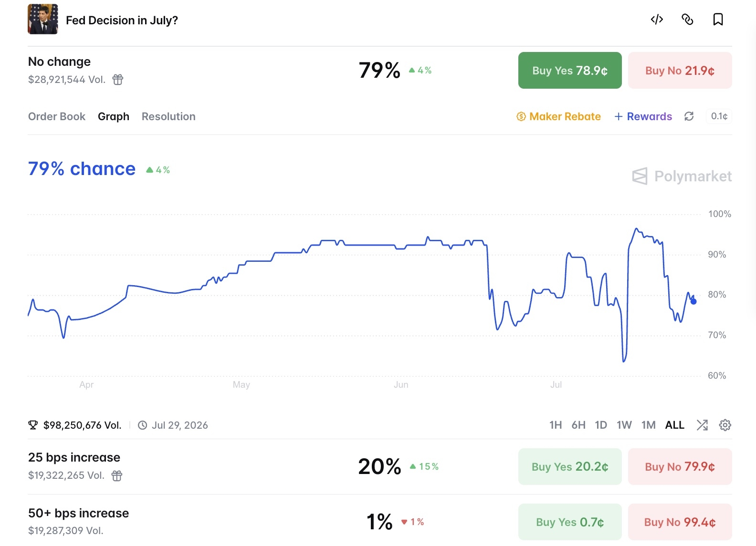Click the Maker Rebate coin icon
Screen dimensions: 756x546
[x=521, y=116]
